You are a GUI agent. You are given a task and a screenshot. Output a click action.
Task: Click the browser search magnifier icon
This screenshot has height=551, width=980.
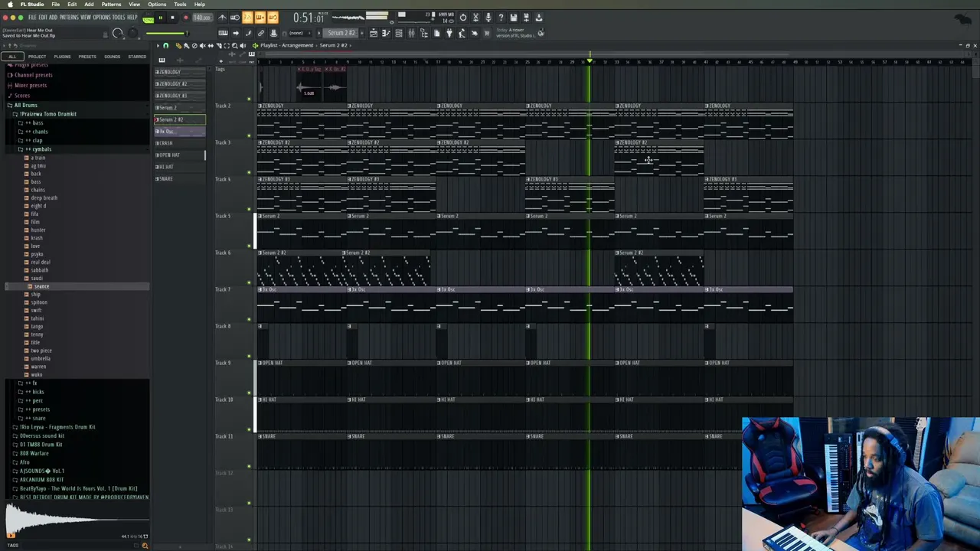[x=145, y=545]
